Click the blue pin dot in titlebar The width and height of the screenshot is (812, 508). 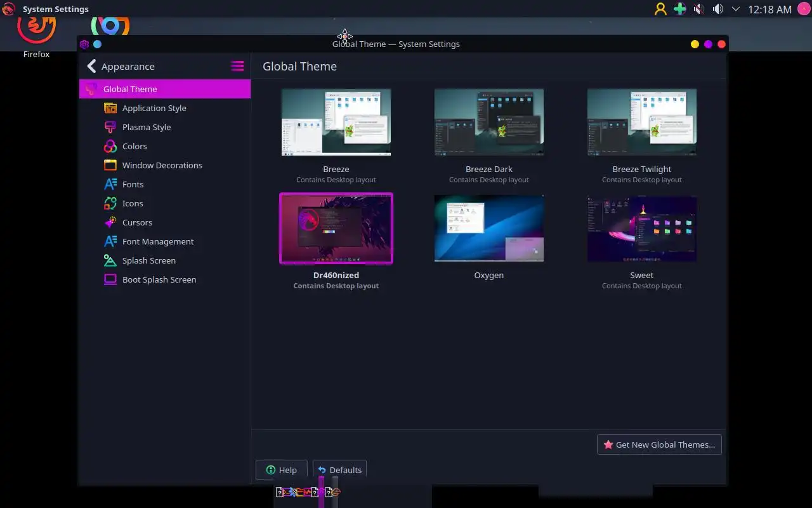97,44
